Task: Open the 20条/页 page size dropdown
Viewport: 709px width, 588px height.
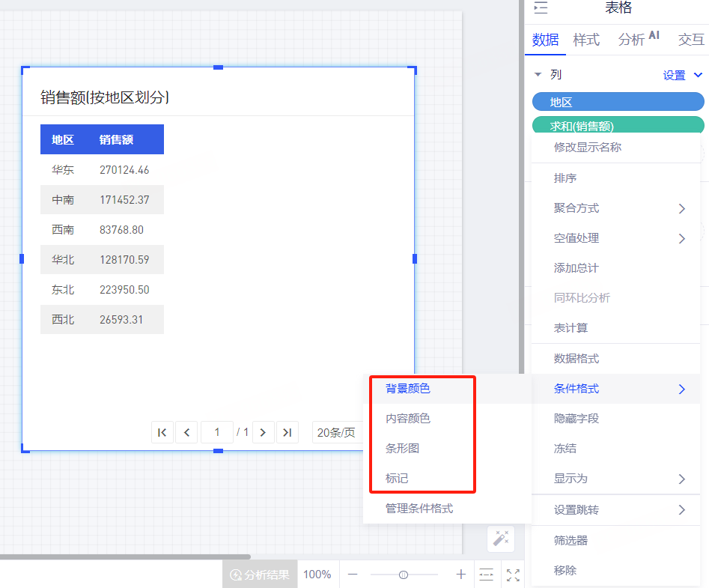Action: tap(337, 432)
